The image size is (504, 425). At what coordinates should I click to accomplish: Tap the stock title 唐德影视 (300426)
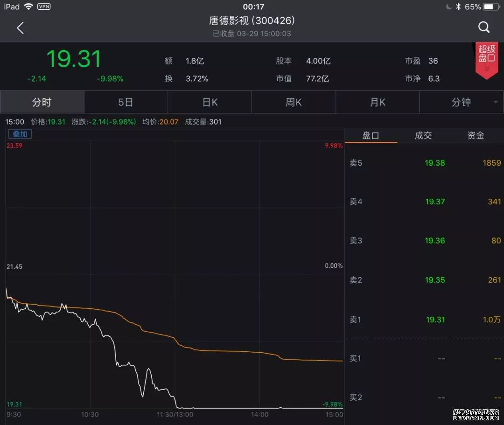252,21
